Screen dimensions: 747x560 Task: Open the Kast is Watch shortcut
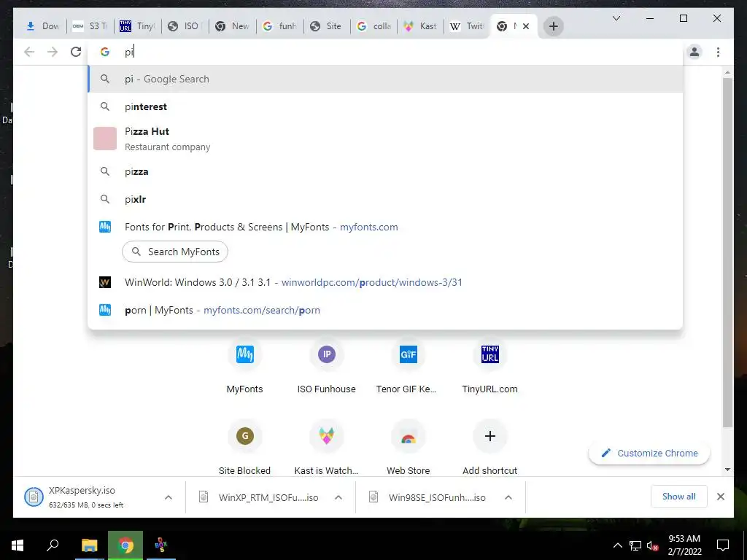coord(326,447)
